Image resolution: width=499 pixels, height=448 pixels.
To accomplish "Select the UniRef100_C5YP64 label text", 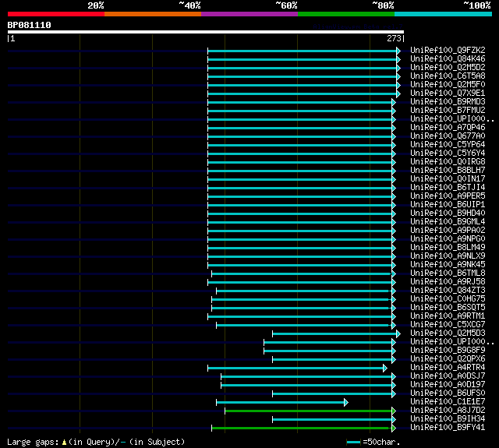I will tap(448, 145).
